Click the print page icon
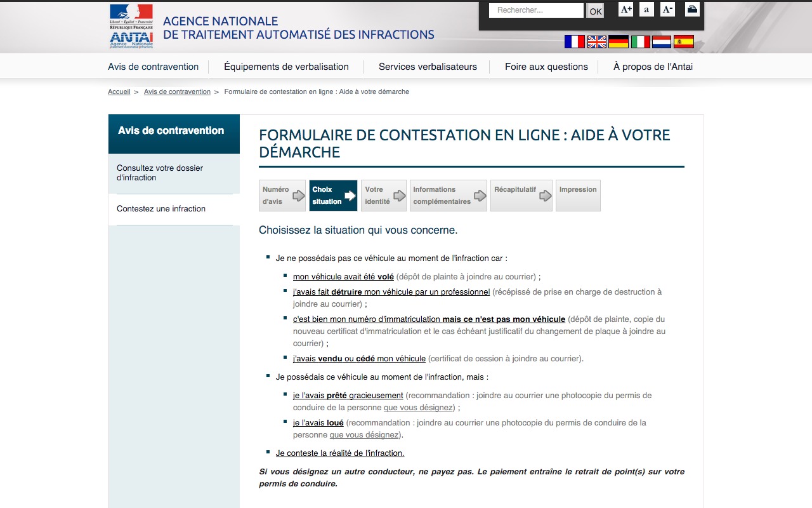 click(x=692, y=10)
